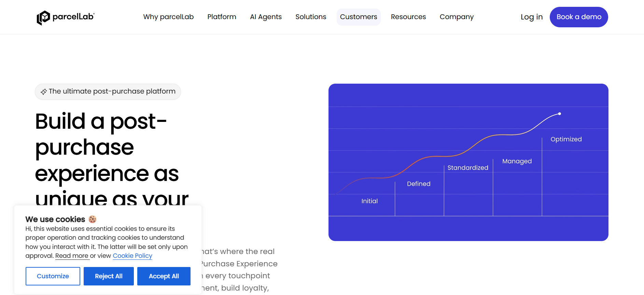Click the white endpoint dot on the chart curve

coord(559,114)
